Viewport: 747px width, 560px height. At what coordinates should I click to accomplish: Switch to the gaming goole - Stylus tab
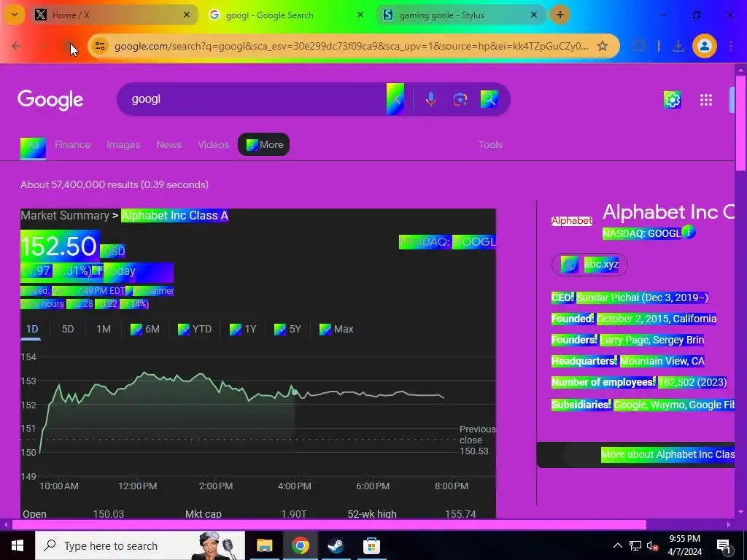(461, 15)
